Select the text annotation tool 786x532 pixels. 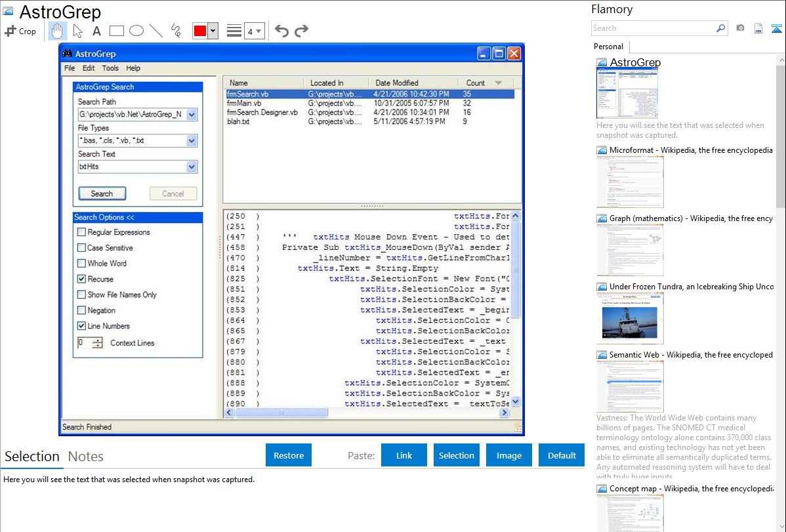tap(96, 31)
